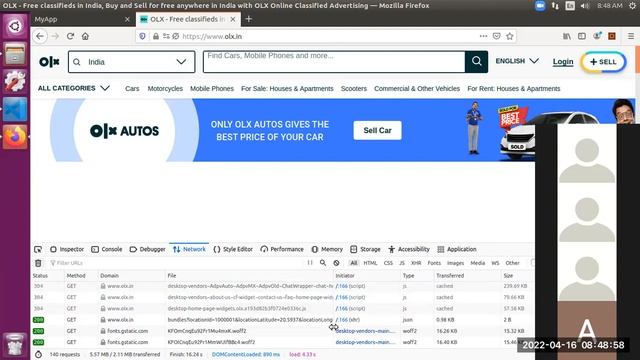
Task: Filter network requests by HTML
Action: [x=370, y=263]
